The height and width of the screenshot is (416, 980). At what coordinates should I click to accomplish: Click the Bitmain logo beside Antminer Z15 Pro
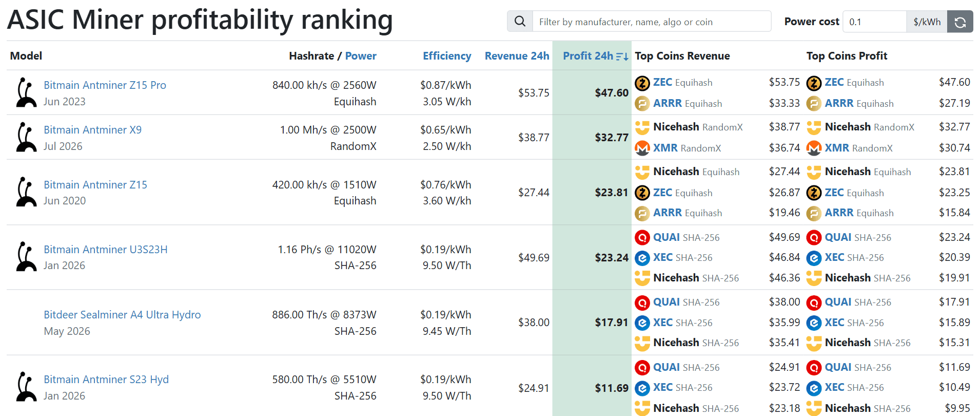pos(26,92)
